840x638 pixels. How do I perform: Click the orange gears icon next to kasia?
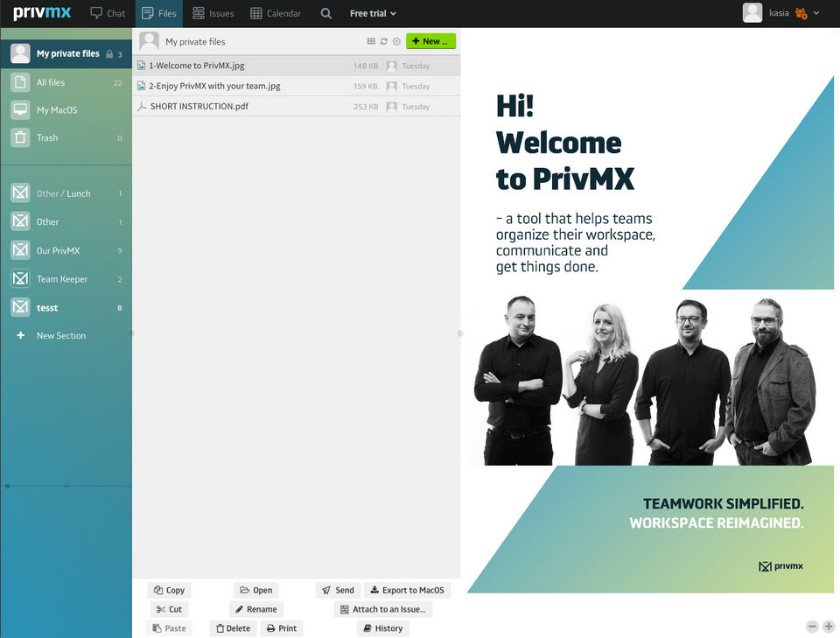point(801,13)
